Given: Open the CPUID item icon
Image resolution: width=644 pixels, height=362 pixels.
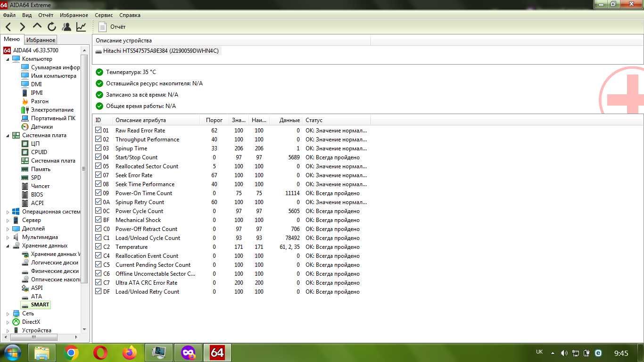Looking at the screenshot, I should click(x=25, y=152).
